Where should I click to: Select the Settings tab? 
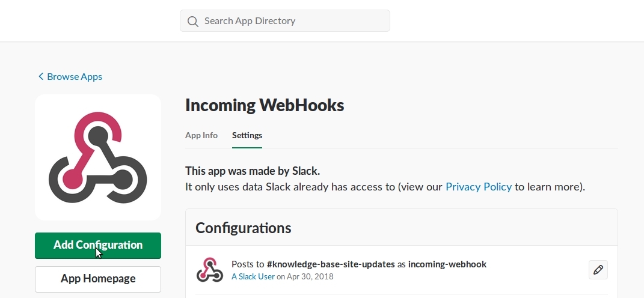point(247,135)
